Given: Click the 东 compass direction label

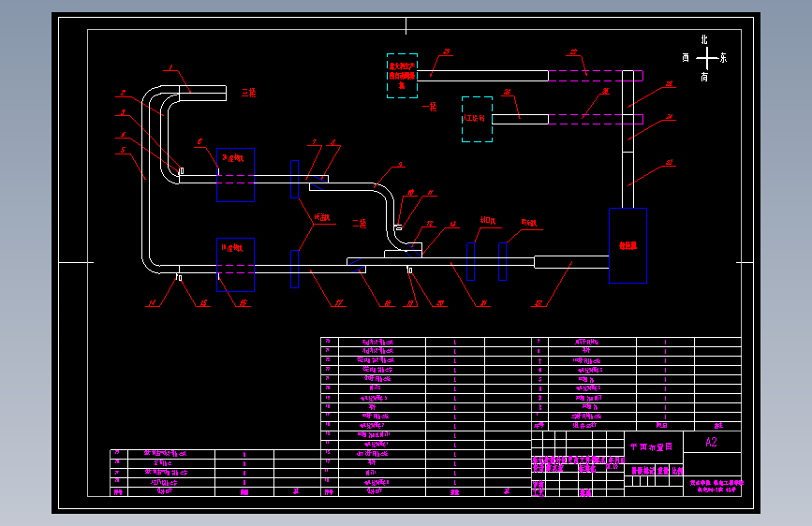Looking at the screenshot, I should tap(723, 58).
